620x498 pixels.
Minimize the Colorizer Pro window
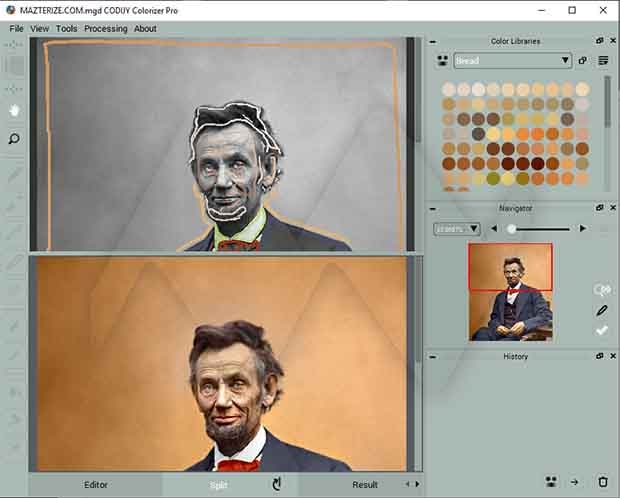tap(542, 10)
